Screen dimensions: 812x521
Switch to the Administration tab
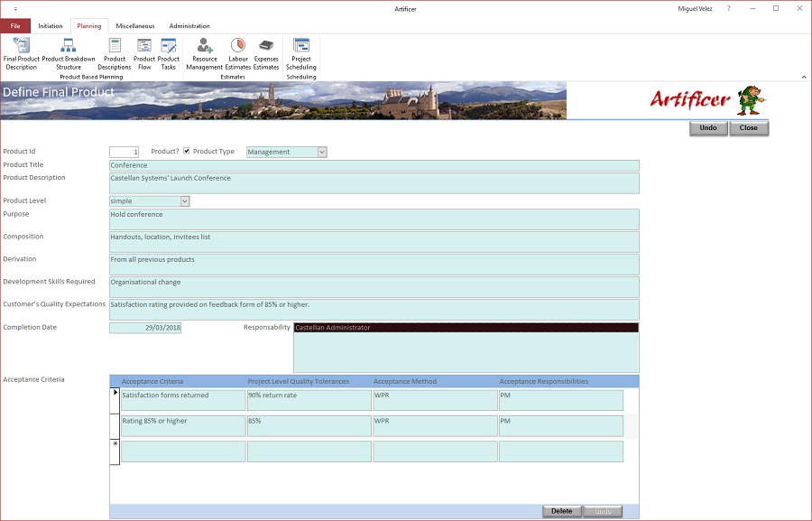point(189,26)
